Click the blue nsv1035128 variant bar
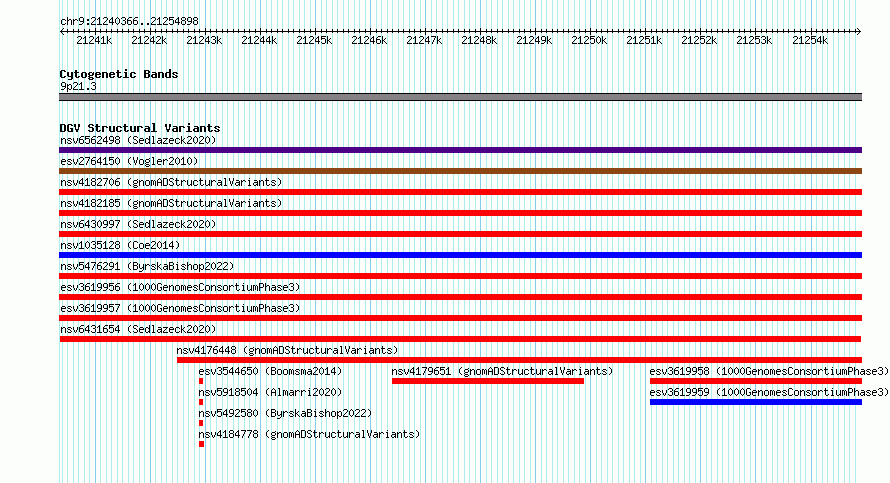Image resolution: width=890 pixels, height=483 pixels. [460, 255]
